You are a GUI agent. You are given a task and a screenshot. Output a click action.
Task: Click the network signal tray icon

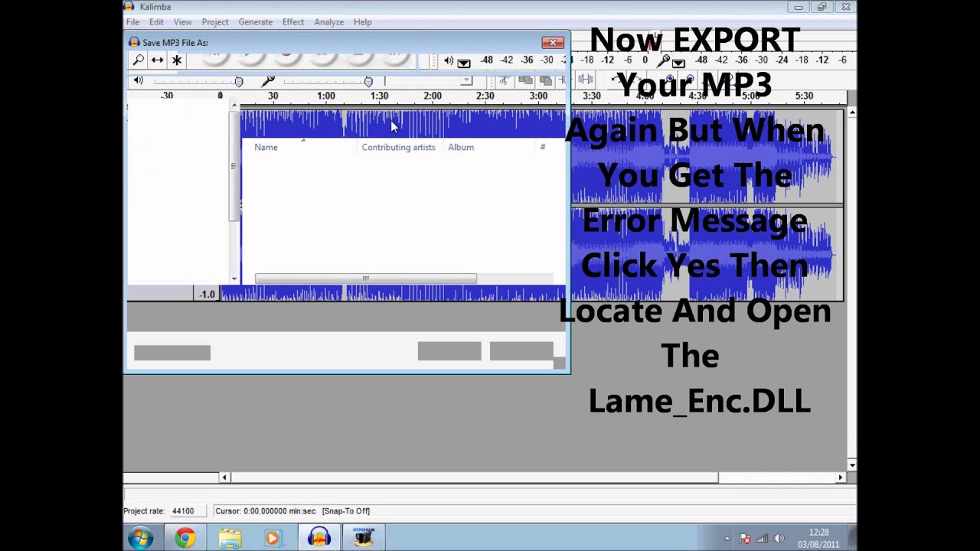coord(762,539)
